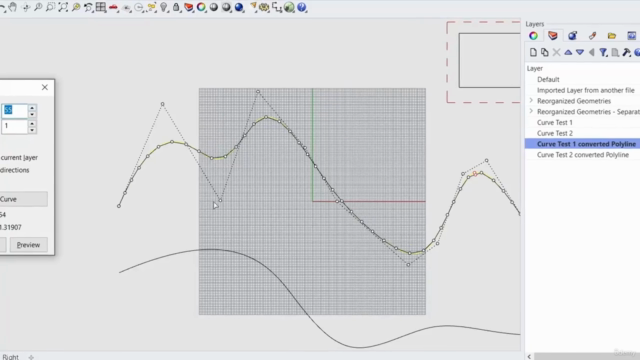Click the layer Filter funnel icon
The image size is (640, 360).
tap(603, 52)
